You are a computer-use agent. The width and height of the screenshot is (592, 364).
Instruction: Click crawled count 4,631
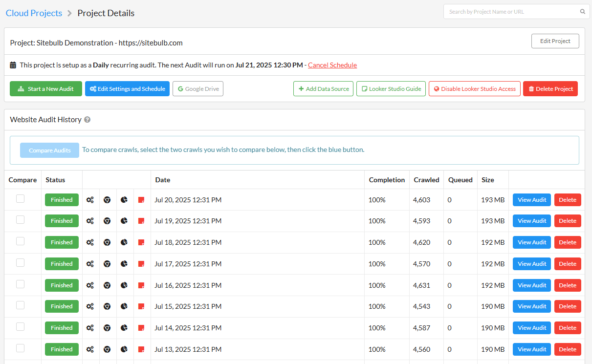pyautogui.click(x=422, y=285)
